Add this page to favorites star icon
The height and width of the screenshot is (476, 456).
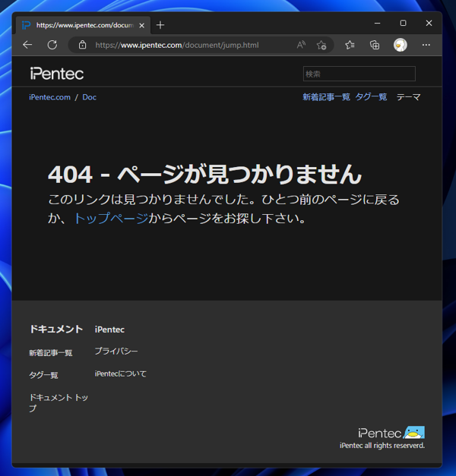click(x=321, y=45)
